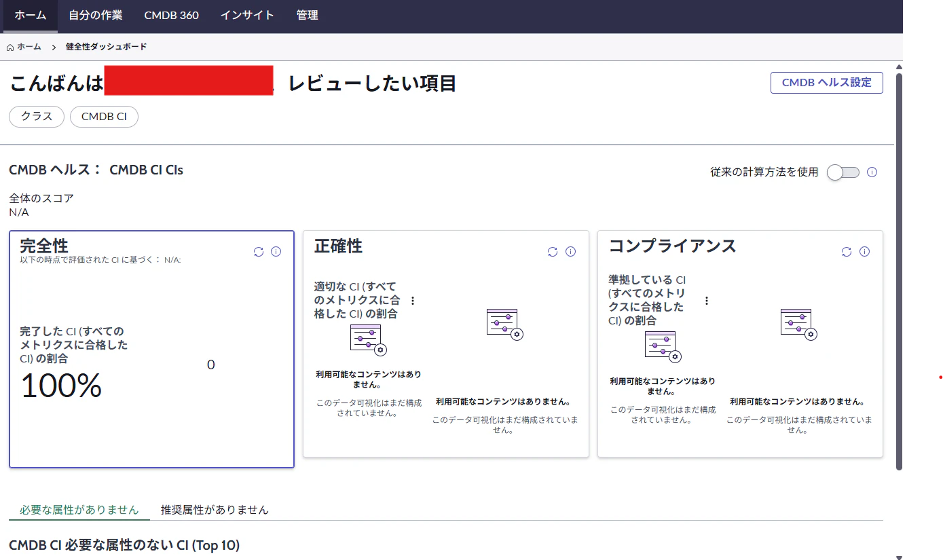Show info for the 完全性 card
Viewport: 943px width, 560px height.
[276, 252]
